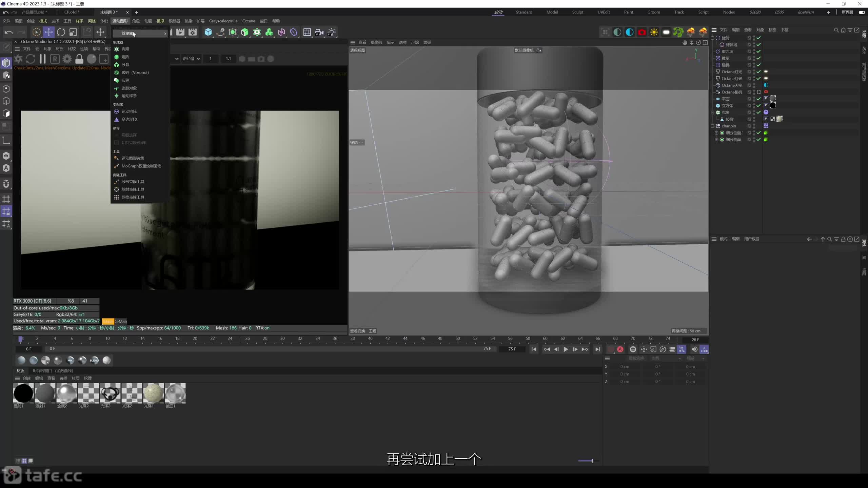
Task: Open the Spline Pen tool
Action: (220, 32)
